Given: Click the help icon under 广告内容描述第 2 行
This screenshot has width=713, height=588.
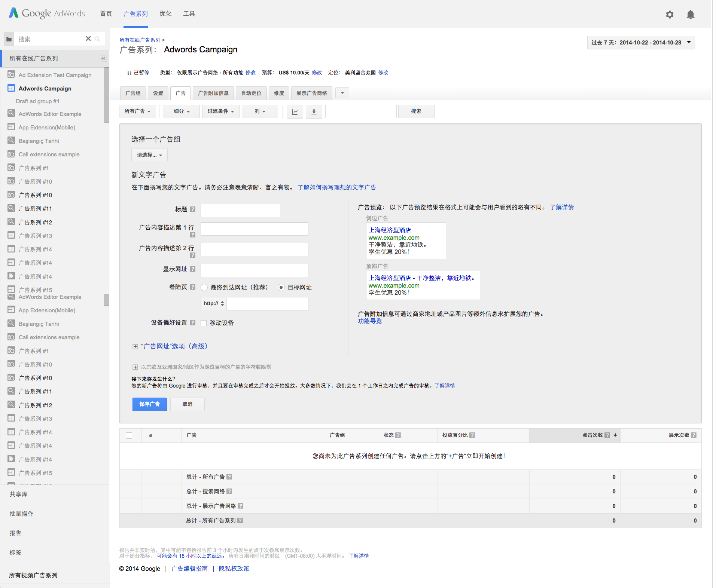Looking at the screenshot, I should pos(192,255).
